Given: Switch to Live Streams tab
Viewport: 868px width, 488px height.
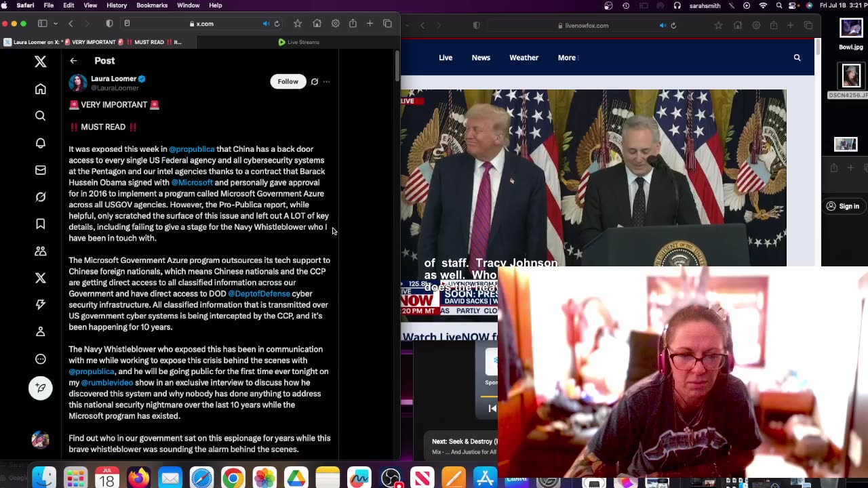Looking at the screenshot, I should (298, 42).
